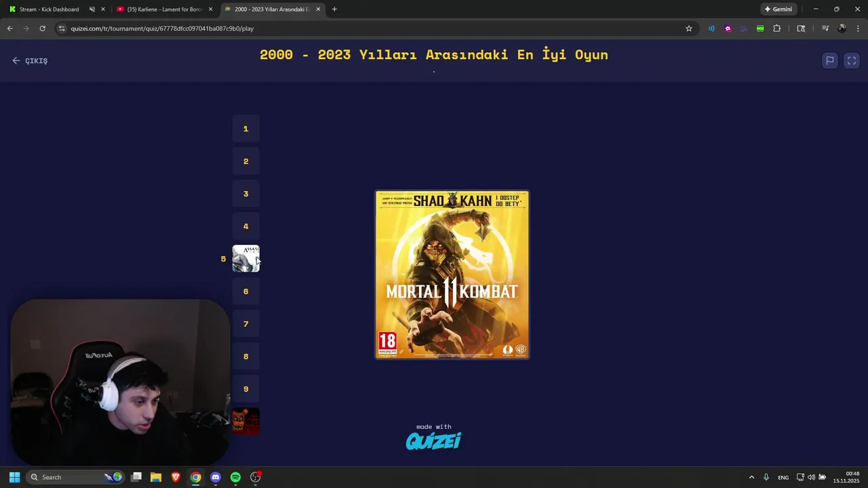
Task: Unmute the Kick Dashboard tab audio icon
Action: tap(92, 9)
